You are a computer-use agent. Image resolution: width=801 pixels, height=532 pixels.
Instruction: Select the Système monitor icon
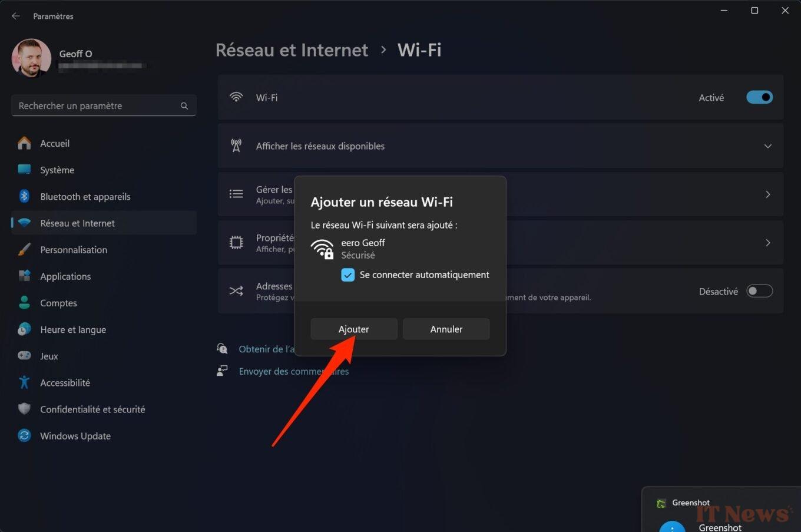tap(24, 170)
